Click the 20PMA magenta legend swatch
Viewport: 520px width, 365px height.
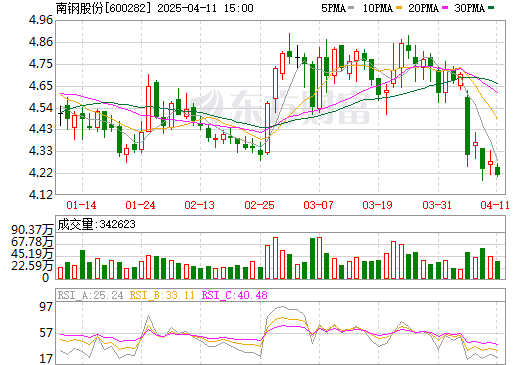445,8
